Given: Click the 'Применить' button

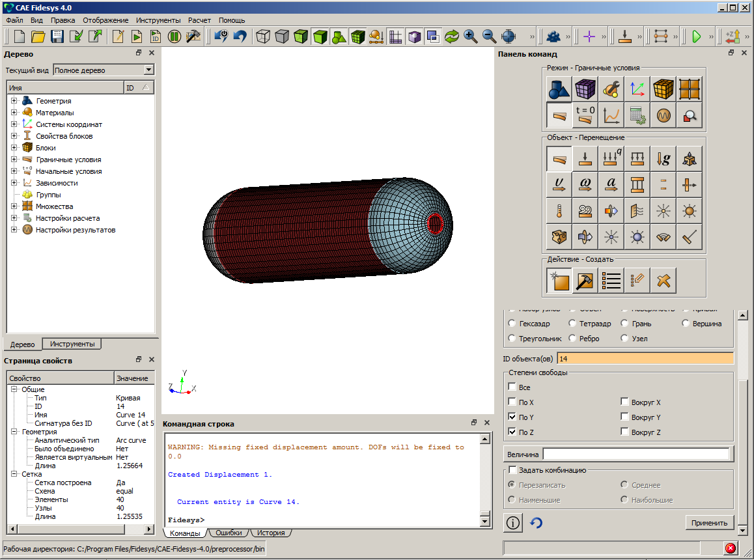Looking at the screenshot, I should [709, 522].
